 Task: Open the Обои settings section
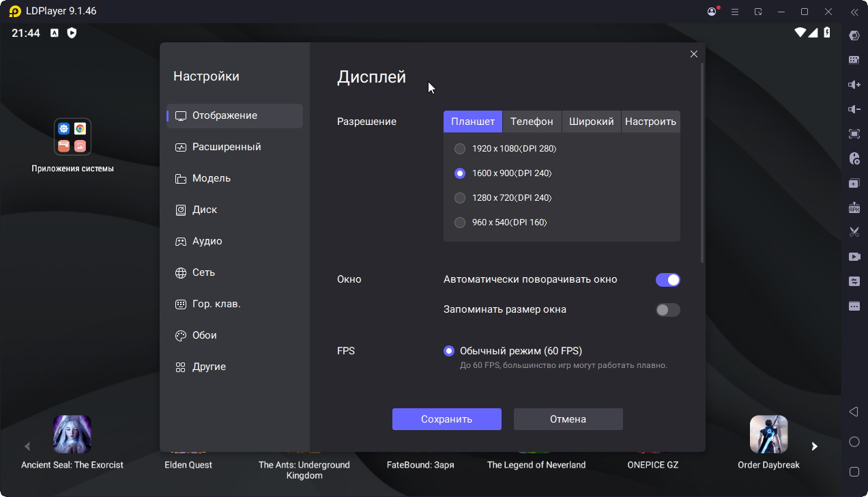(235, 336)
